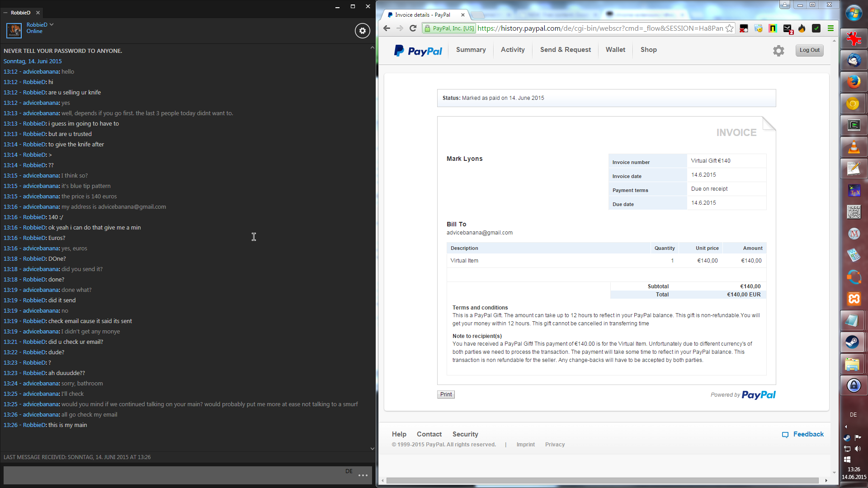The width and height of the screenshot is (868, 488).
Task: Open VLC media player from taskbar
Action: [854, 147]
